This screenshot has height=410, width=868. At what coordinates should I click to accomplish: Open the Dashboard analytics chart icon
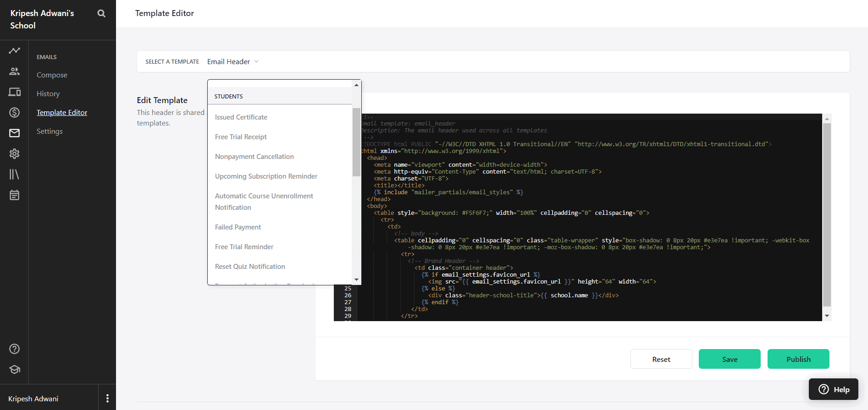click(14, 50)
